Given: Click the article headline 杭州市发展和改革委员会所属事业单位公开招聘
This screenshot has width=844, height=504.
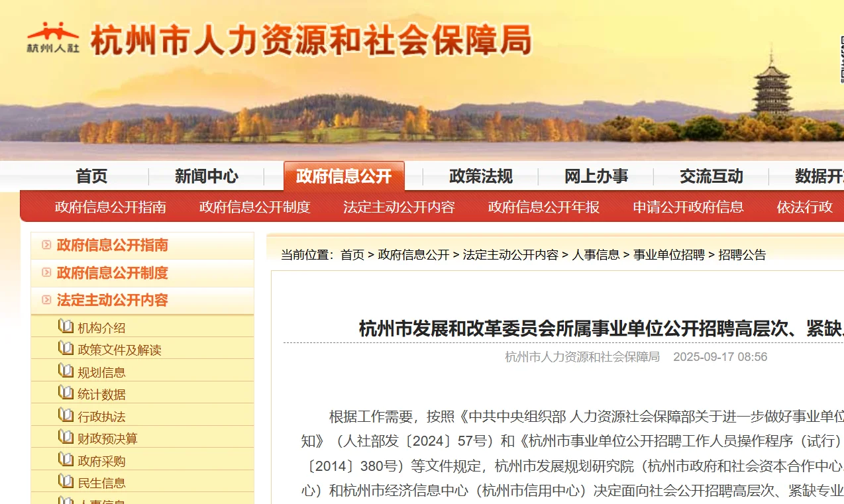Looking at the screenshot, I should click(x=601, y=328).
